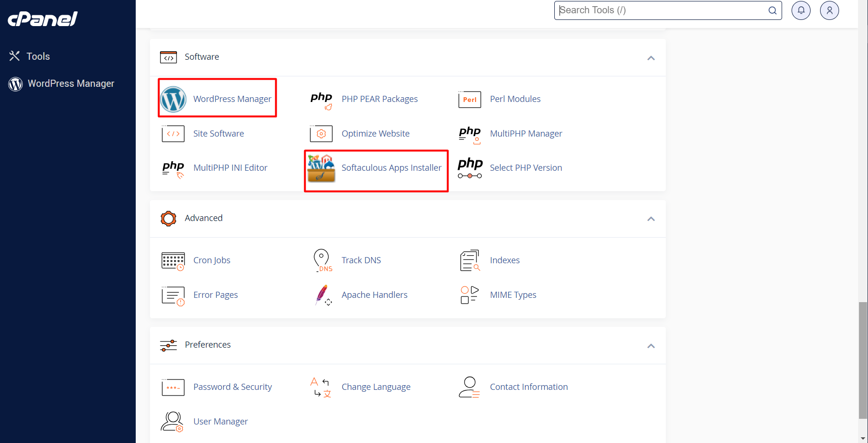Click the Software section code icon
This screenshot has height=443, width=868.
pos(168,57)
